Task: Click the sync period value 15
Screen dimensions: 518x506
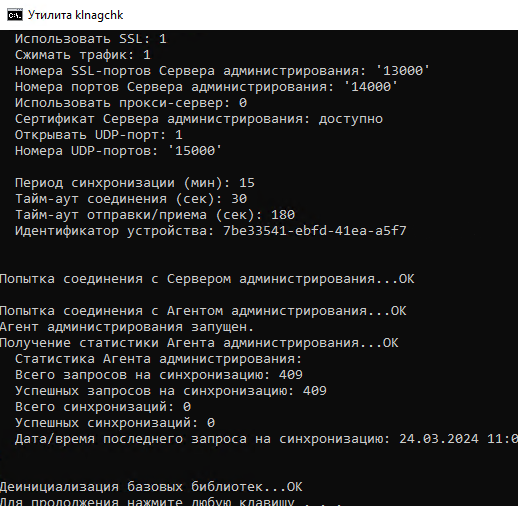Action: [x=247, y=183]
